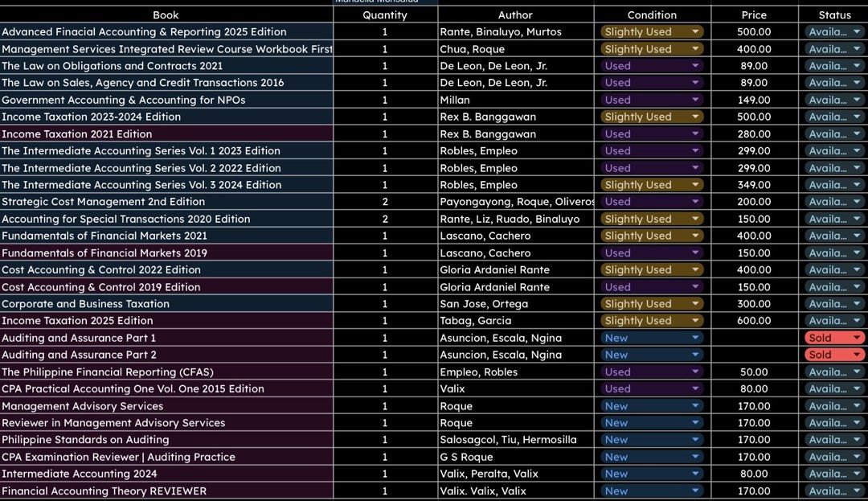Select author cell 'San Jose, Ortega'

(x=515, y=304)
